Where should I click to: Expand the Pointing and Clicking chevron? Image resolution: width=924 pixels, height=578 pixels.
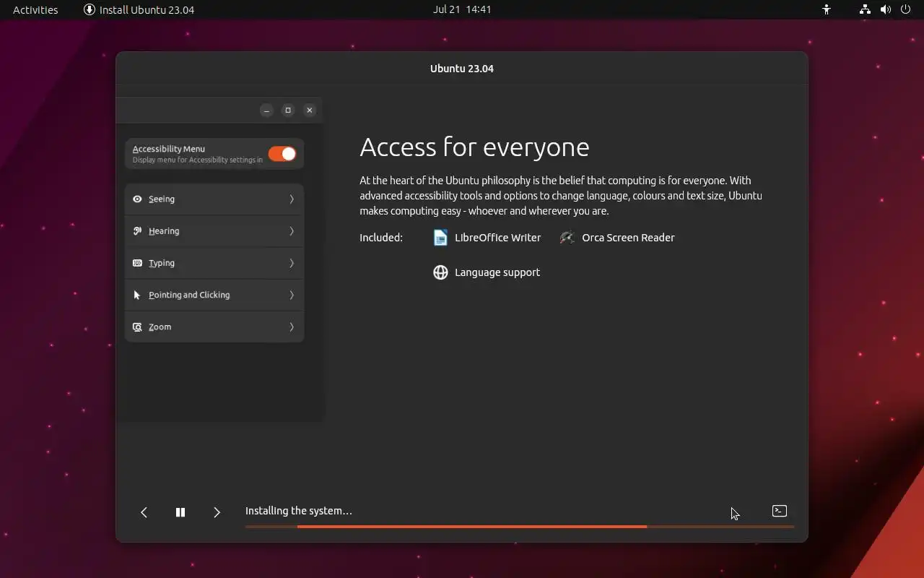(292, 295)
